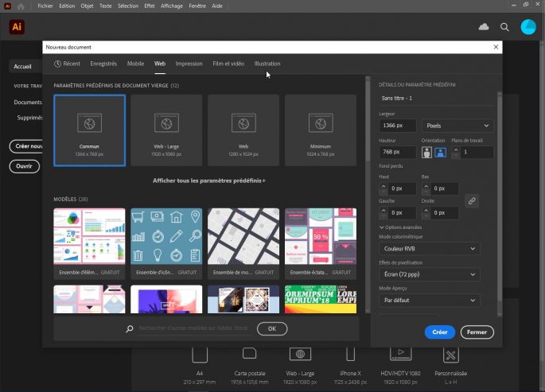Collapse the Options avancées section

[x=400, y=227]
